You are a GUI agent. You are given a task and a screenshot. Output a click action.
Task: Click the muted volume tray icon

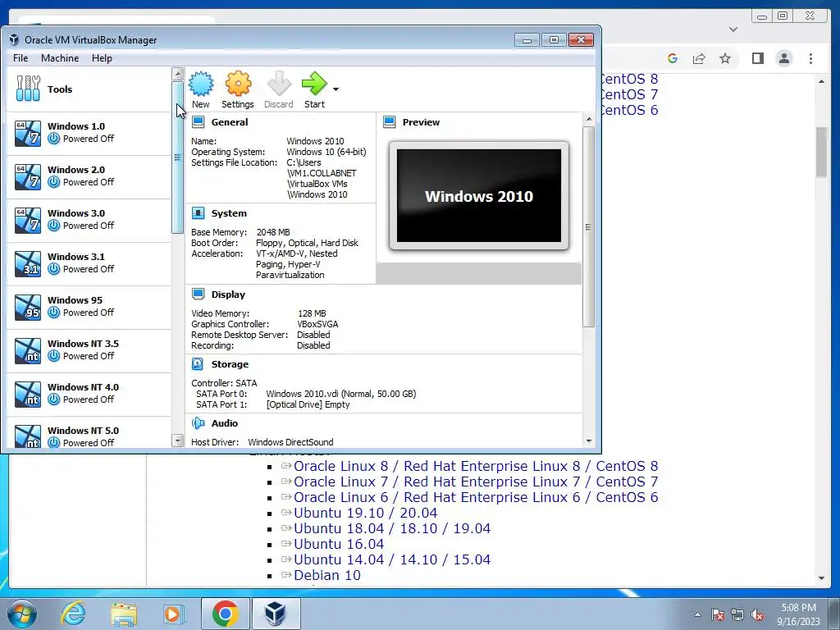coord(756,615)
